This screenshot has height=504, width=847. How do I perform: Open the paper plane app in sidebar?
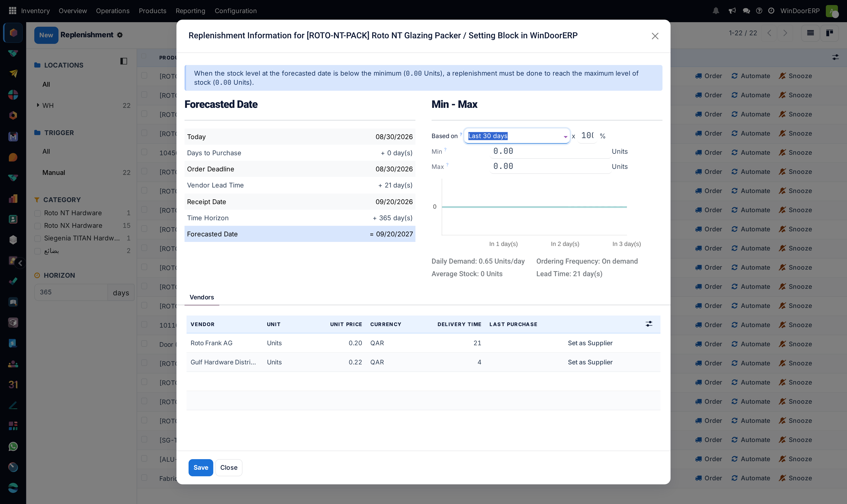pyautogui.click(x=13, y=73)
